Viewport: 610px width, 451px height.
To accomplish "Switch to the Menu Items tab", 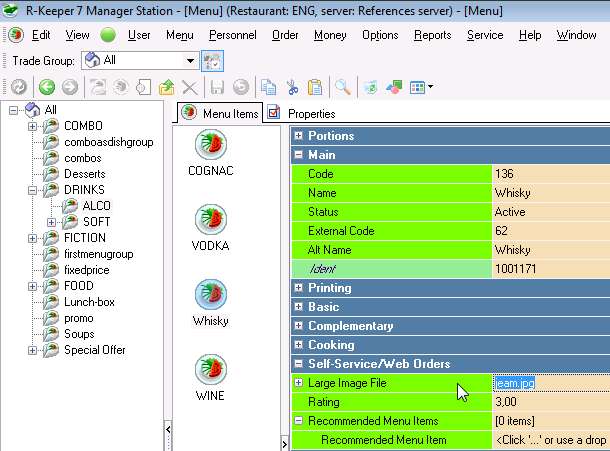I will [x=220, y=113].
